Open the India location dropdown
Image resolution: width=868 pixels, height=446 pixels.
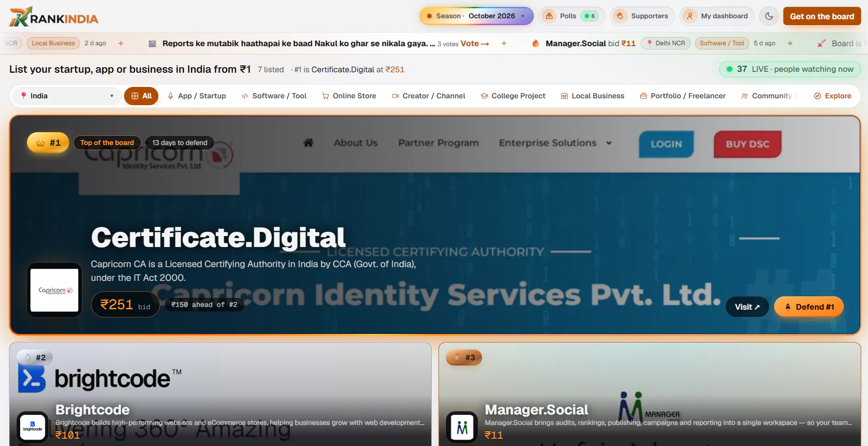coord(67,96)
